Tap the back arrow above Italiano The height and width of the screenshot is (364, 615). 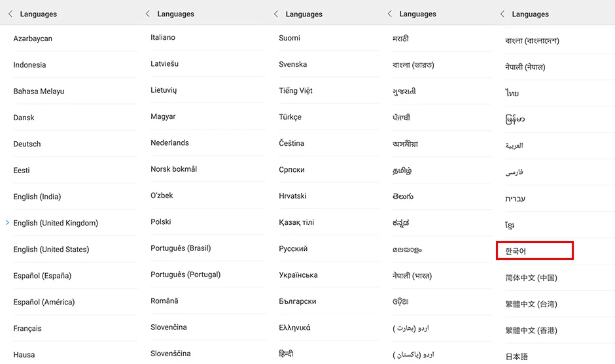click(147, 14)
